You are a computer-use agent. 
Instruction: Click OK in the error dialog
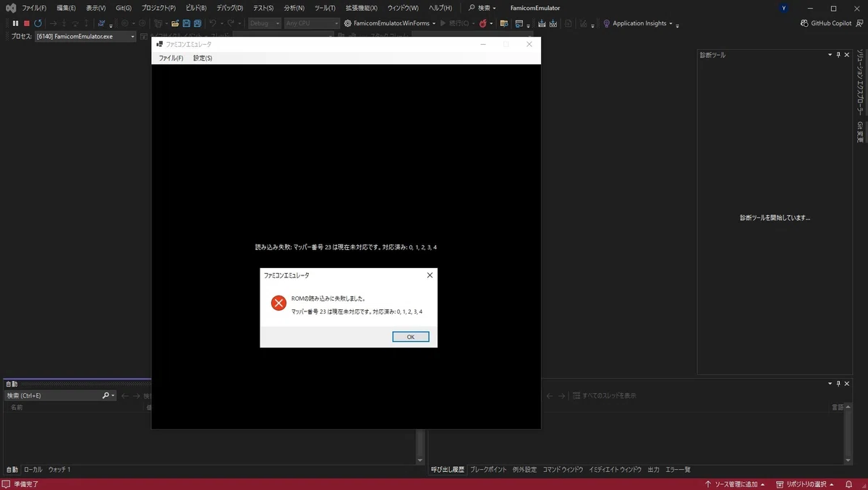coord(411,337)
